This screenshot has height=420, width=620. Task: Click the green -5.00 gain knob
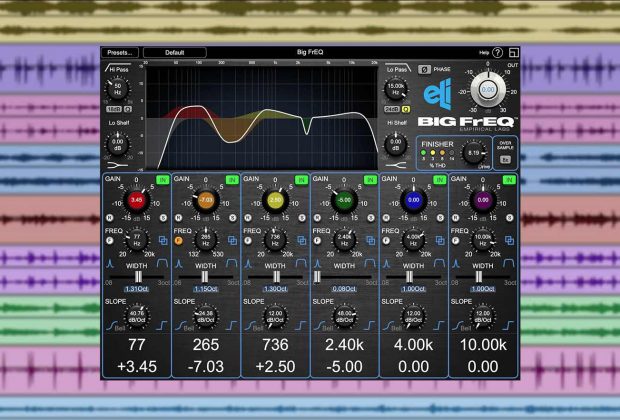(x=344, y=200)
